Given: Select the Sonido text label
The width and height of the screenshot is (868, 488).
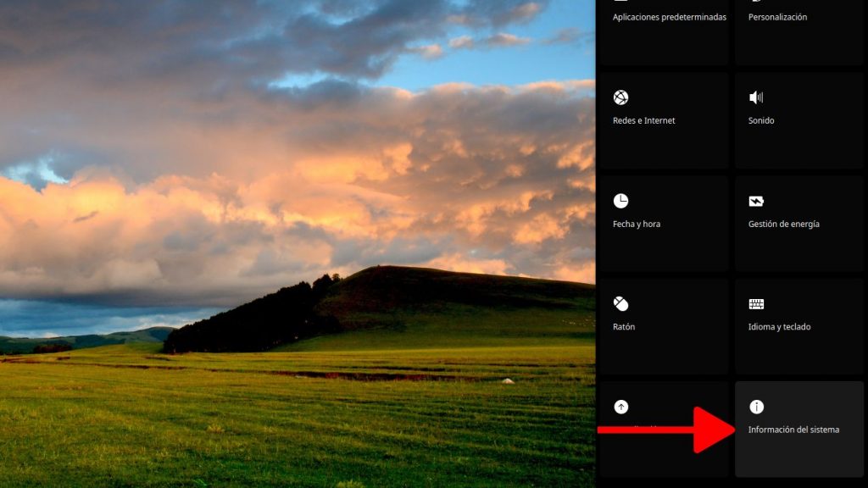Looking at the screenshot, I should 760,120.
